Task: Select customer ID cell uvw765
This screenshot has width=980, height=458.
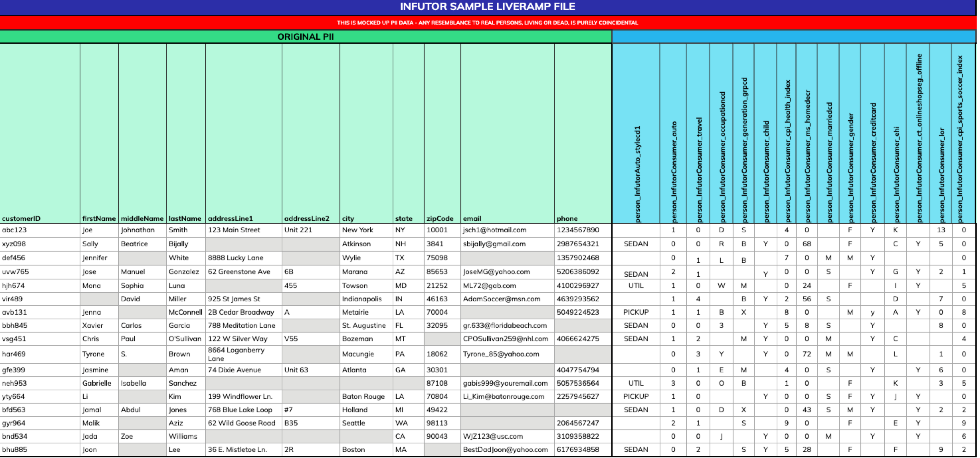Action: click(x=40, y=272)
